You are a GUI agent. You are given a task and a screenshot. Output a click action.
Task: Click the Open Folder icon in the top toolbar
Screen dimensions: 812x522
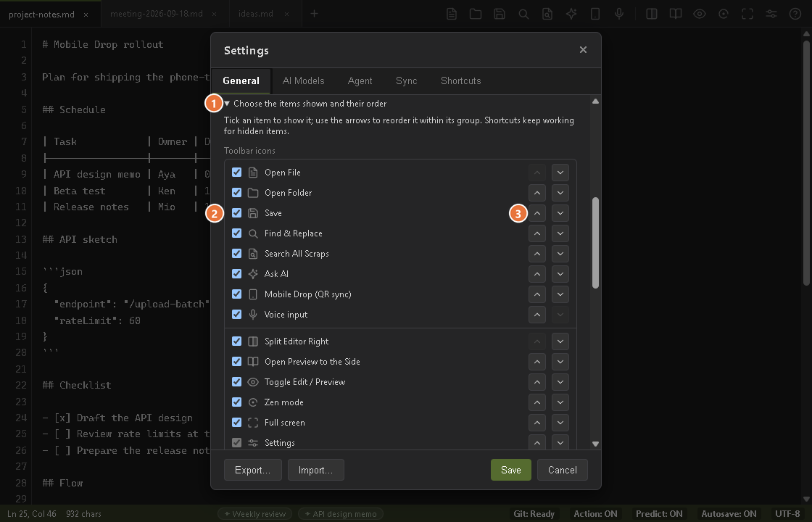(476, 14)
